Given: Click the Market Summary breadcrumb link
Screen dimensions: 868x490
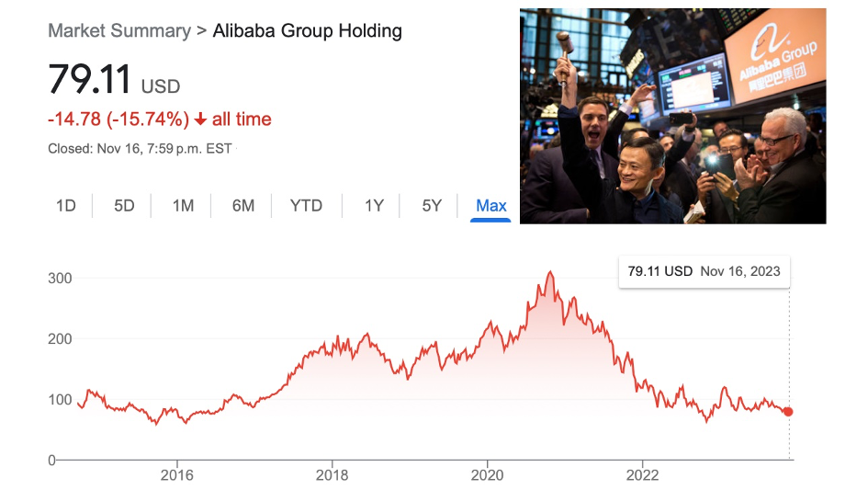Looking at the screenshot, I should (118, 30).
